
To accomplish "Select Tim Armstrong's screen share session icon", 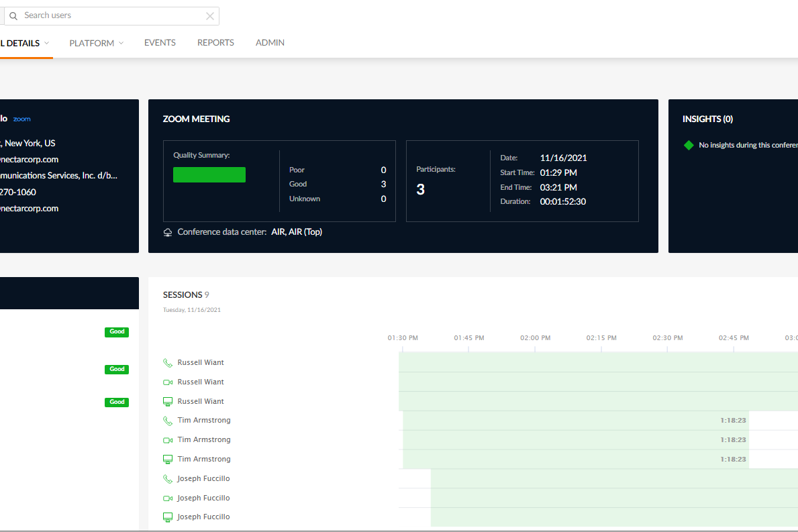I will point(167,460).
